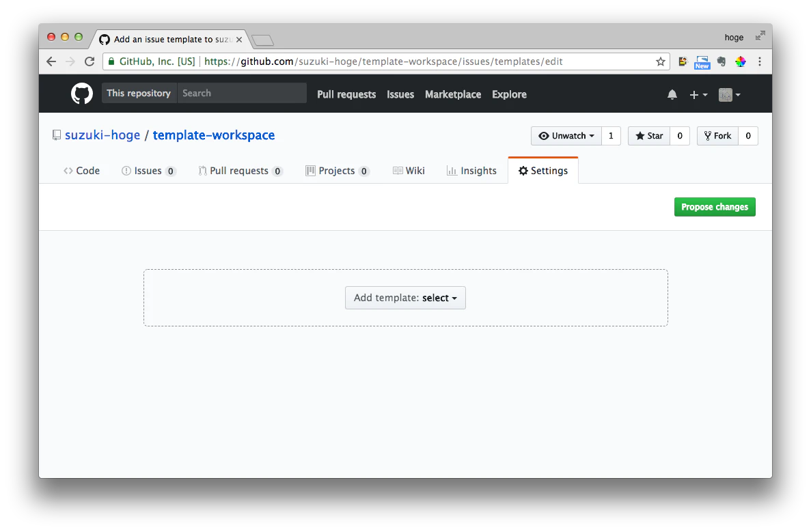Focus the repository Search field
Image resolution: width=811 pixels, height=532 pixels.
(242, 93)
